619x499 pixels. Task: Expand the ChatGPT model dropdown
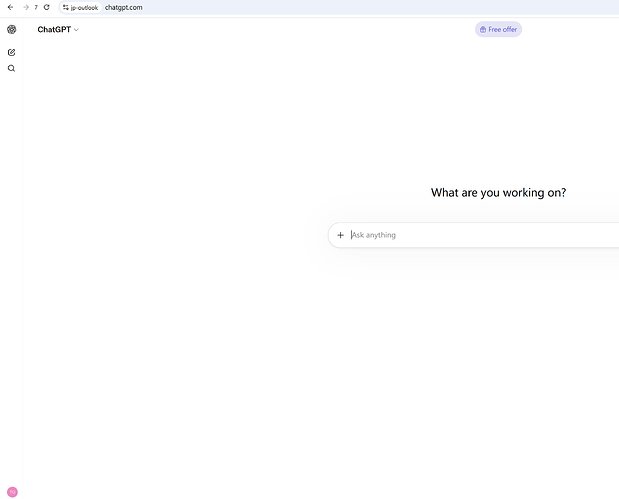click(x=58, y=30)
